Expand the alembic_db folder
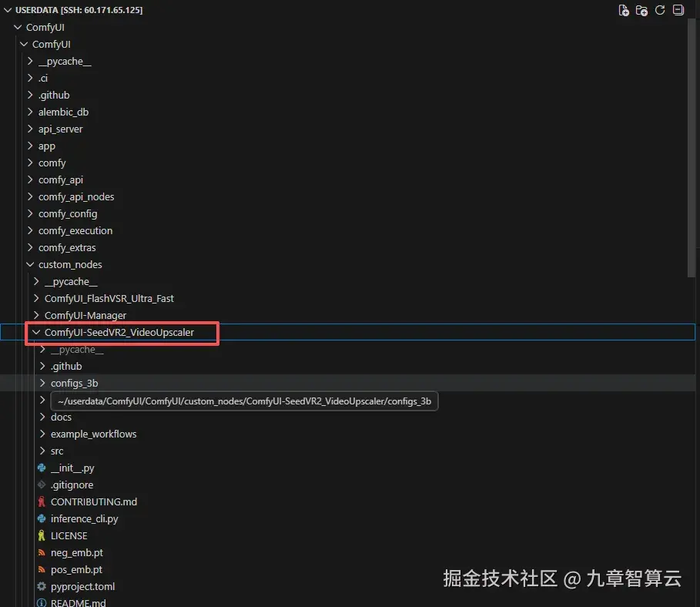 pos(30,112)
